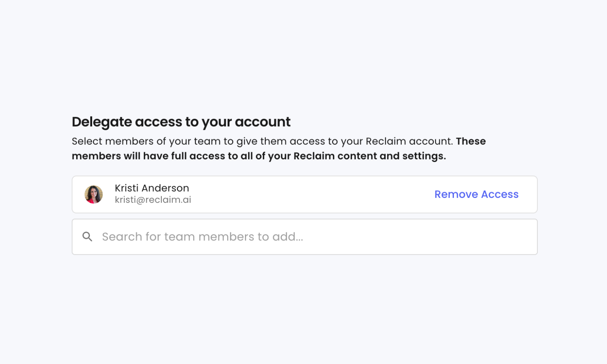Click the 'These' bold word in the description
Image resolution: width=607 pixels, height=364 pixels.
471,141
